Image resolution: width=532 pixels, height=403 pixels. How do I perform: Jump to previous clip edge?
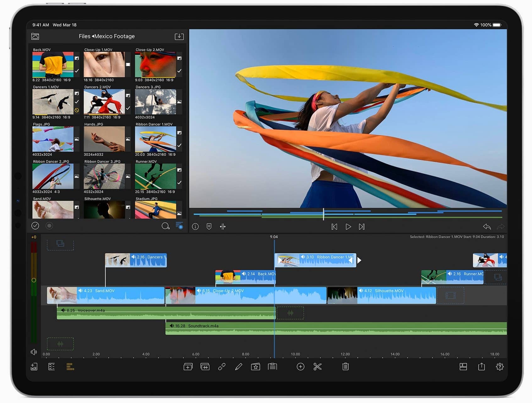(x=334, y=227)
